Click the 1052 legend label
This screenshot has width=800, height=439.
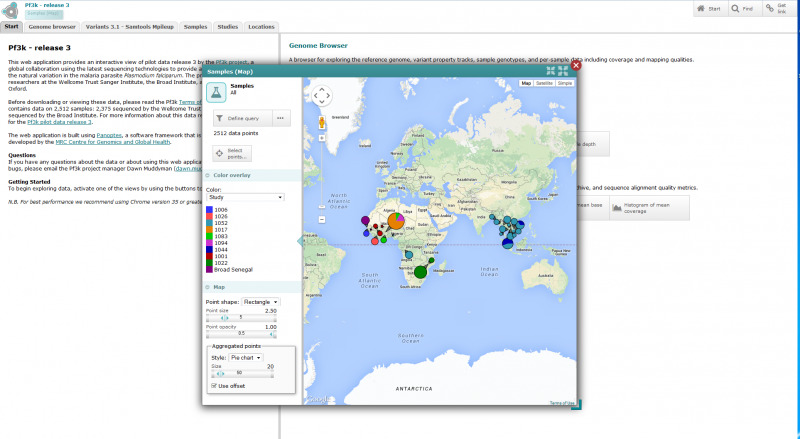[x=221, y=223]
